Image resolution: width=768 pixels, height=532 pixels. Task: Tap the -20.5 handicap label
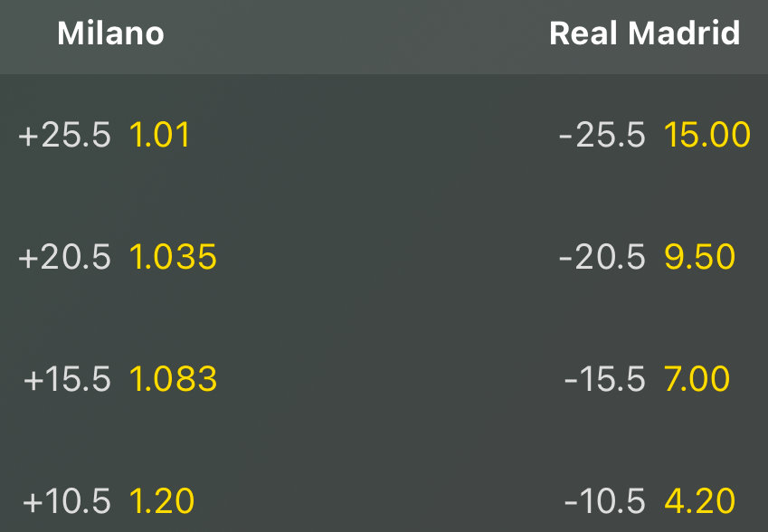[602, 258]
